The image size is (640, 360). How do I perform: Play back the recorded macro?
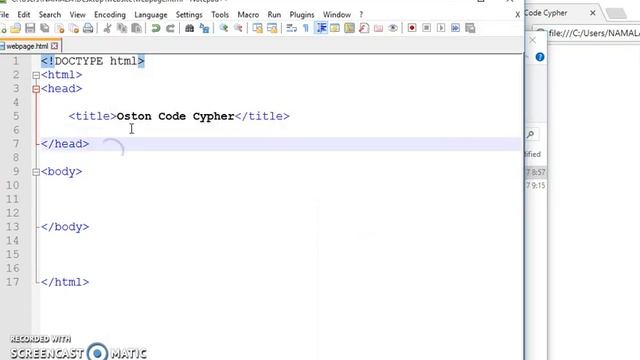point(441,28)
